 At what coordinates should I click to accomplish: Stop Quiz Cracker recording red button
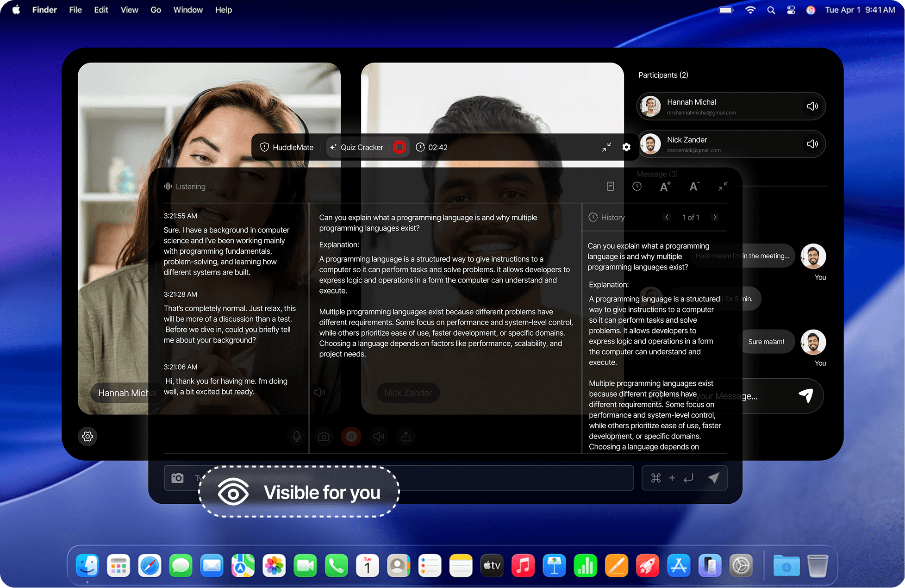click(x=399, y=147)
